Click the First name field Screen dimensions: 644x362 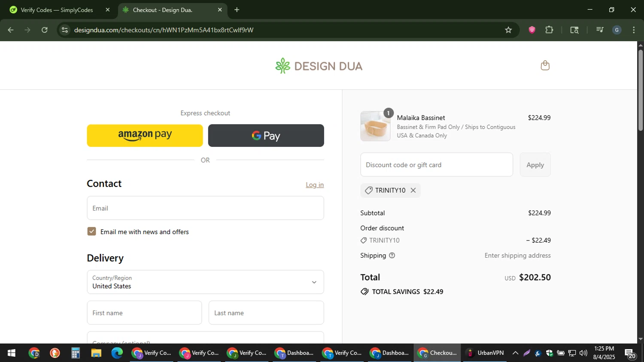(144, 313)
